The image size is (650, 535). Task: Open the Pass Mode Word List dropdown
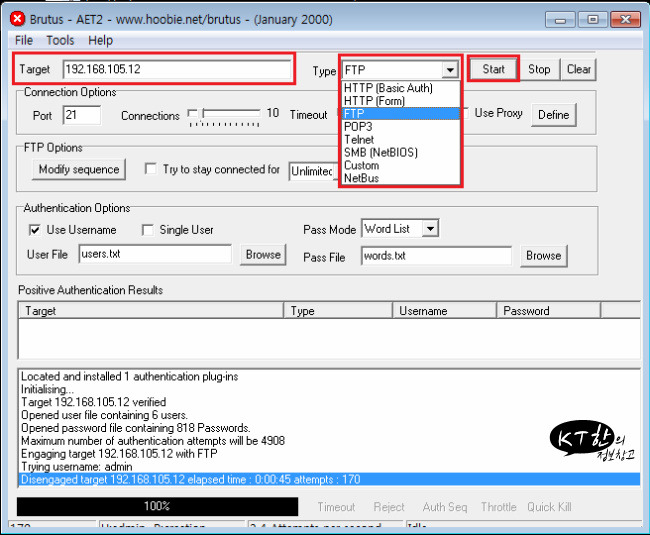tap(430, 228)
